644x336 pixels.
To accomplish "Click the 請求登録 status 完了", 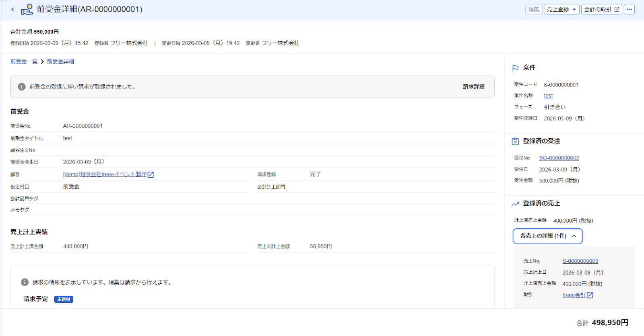I will pos(315,174).
